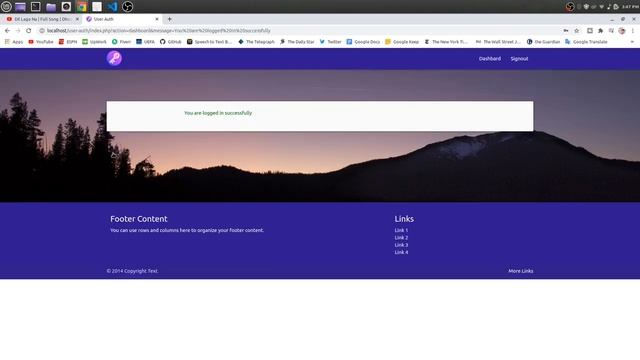This screenshot has width=640, height=360.
Task: Open the ESPN bookmark
Action: [68, 42]
